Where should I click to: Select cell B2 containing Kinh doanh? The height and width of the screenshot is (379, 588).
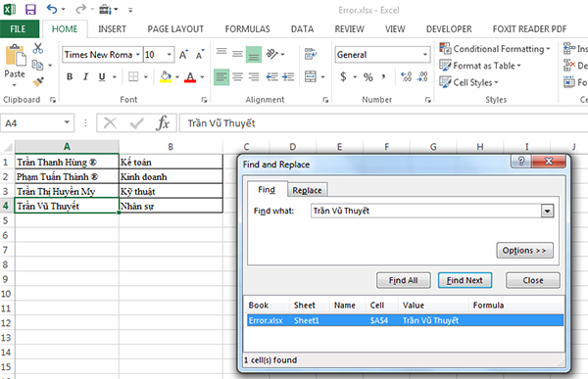click(171, 176)
